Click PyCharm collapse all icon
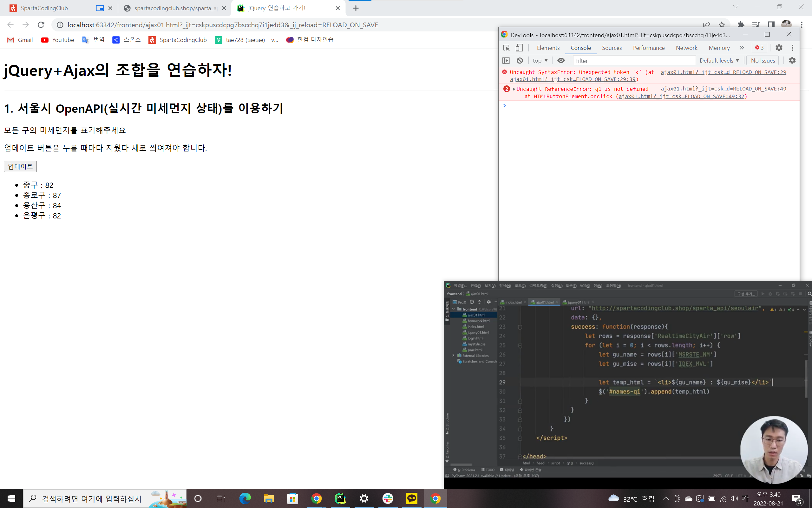The height and width of the screenshot is (508, 812). (479, 302)
